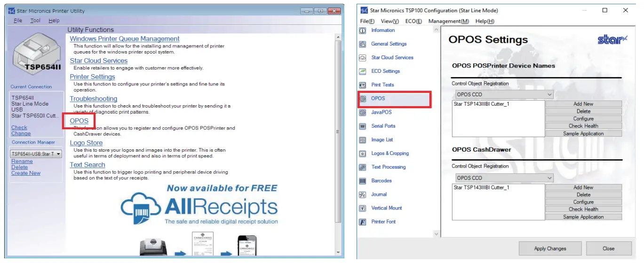Click Check link under Current Connection
The height and width of the screenshot is (263, 644).
point(19,128)
